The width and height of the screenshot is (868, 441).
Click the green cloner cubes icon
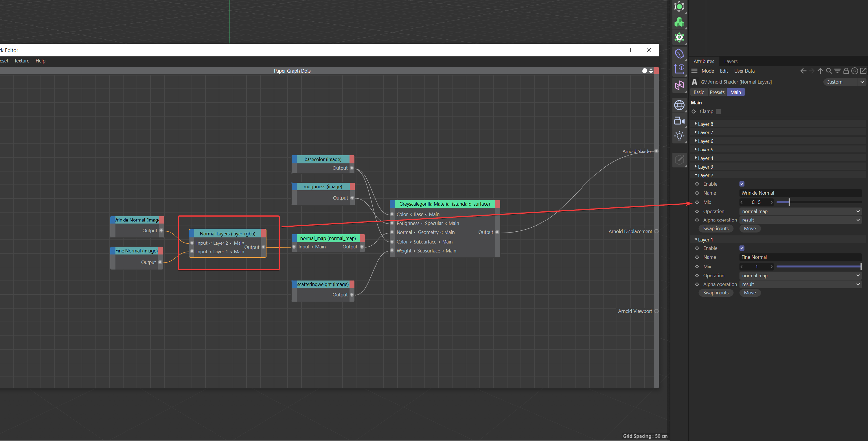pyautogui.click(x=679, y=22)
